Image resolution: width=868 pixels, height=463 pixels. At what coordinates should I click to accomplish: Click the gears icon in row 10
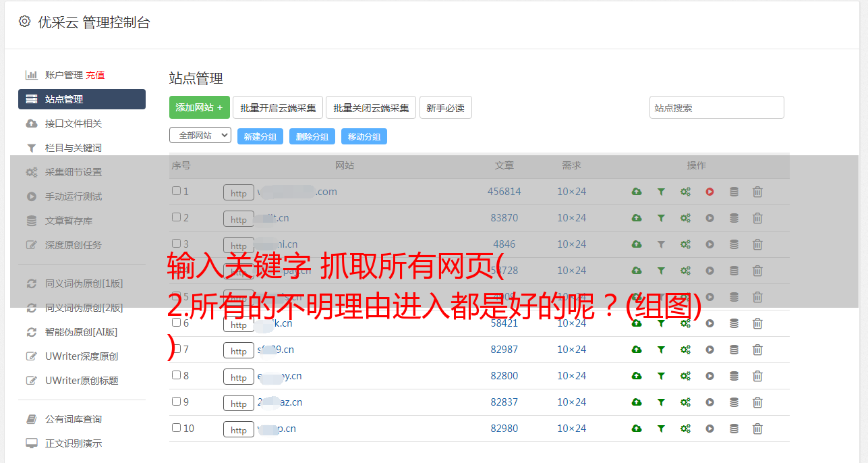tap(685, 429)
